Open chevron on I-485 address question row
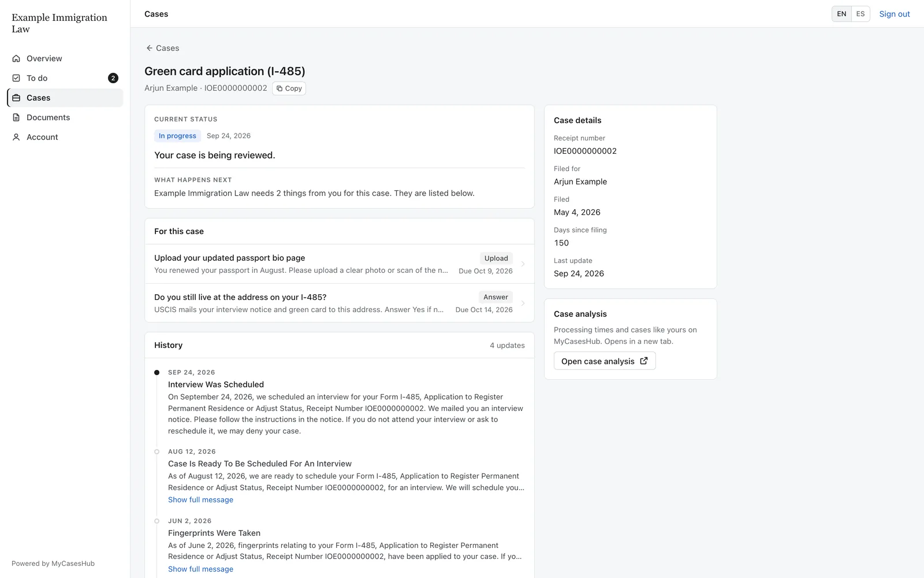The width and height of the screenshot is (924, 578). pos(523,303)
